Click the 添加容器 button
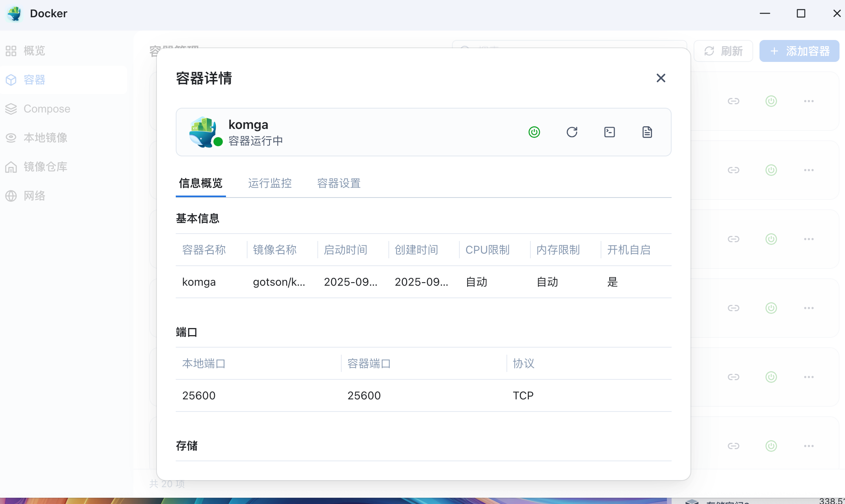 tap(799, 51)
